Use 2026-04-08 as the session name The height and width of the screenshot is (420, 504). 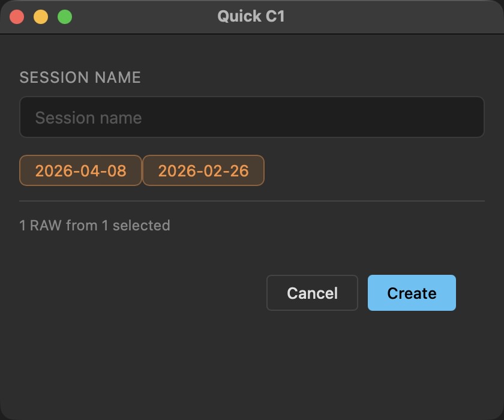tap(80, 170)
